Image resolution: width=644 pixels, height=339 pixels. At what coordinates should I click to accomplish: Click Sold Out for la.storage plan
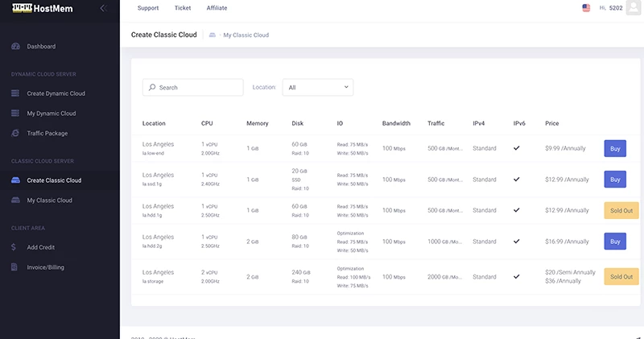coord(621,276)
